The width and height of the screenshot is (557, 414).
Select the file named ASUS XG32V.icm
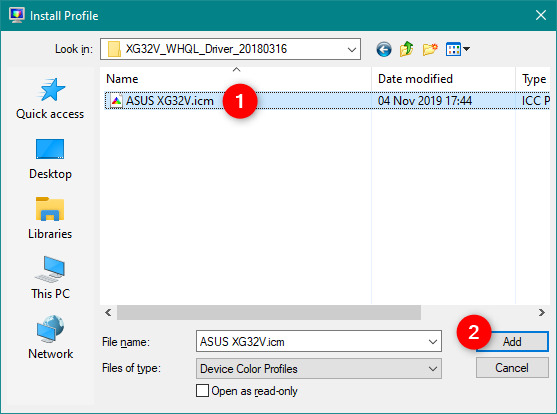coord(170,101)
